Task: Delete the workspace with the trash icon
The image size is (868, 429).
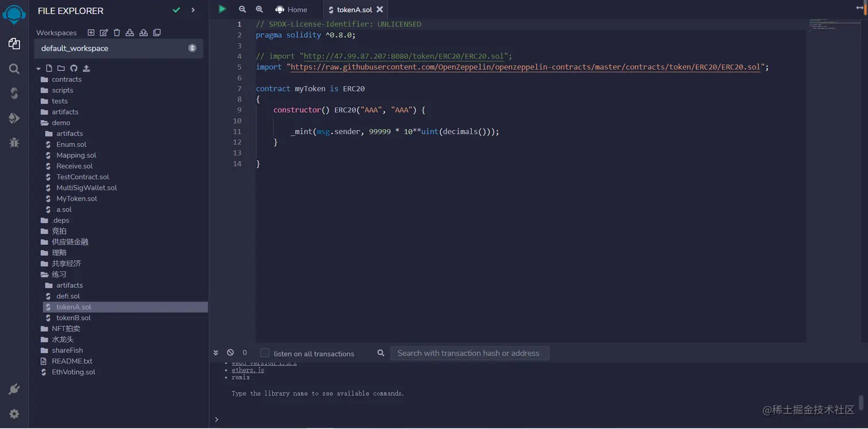Action: pos(117,33)
